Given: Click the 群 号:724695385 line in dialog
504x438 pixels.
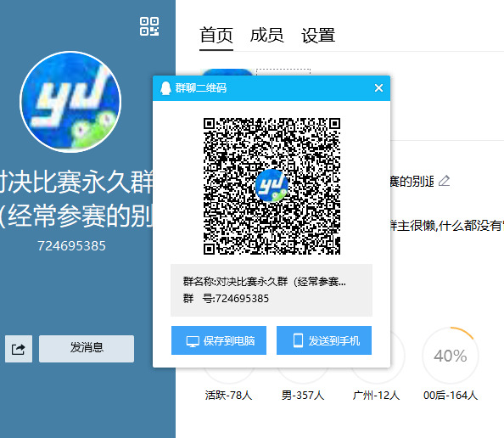Looking at the screenshot, I should pos(226,299).
